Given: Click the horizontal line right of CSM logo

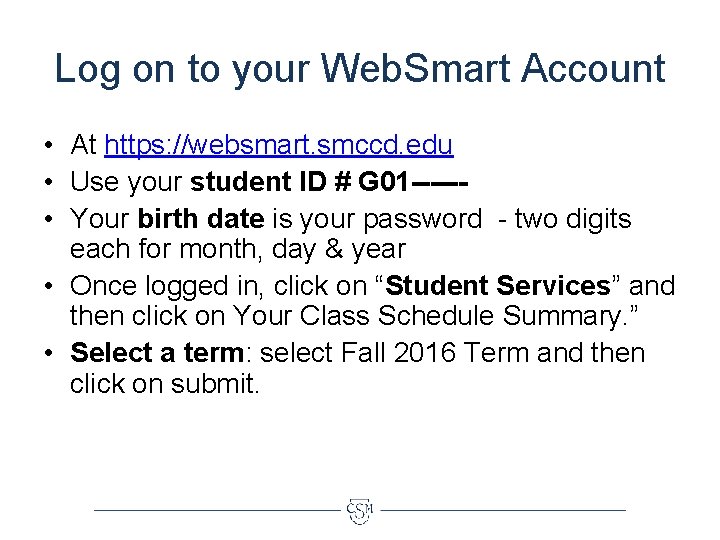Looking at the screenshot, I should 503,510.
